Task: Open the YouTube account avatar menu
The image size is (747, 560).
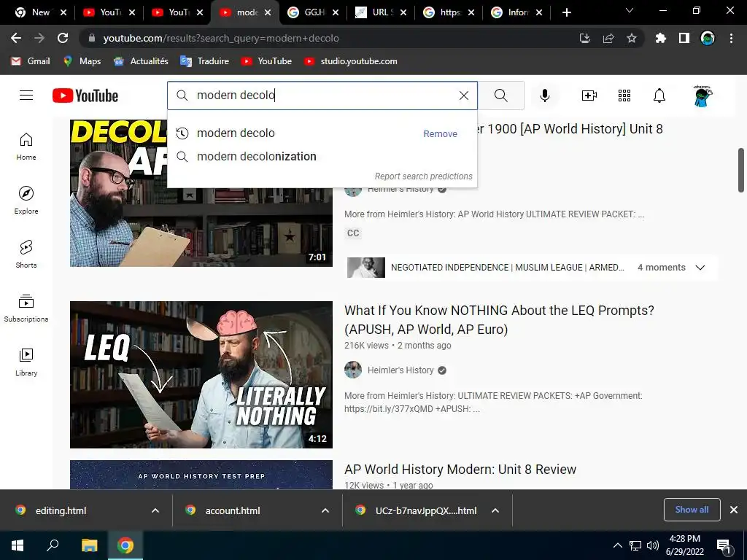Action: pyautogui.click(x=703, y=96)
